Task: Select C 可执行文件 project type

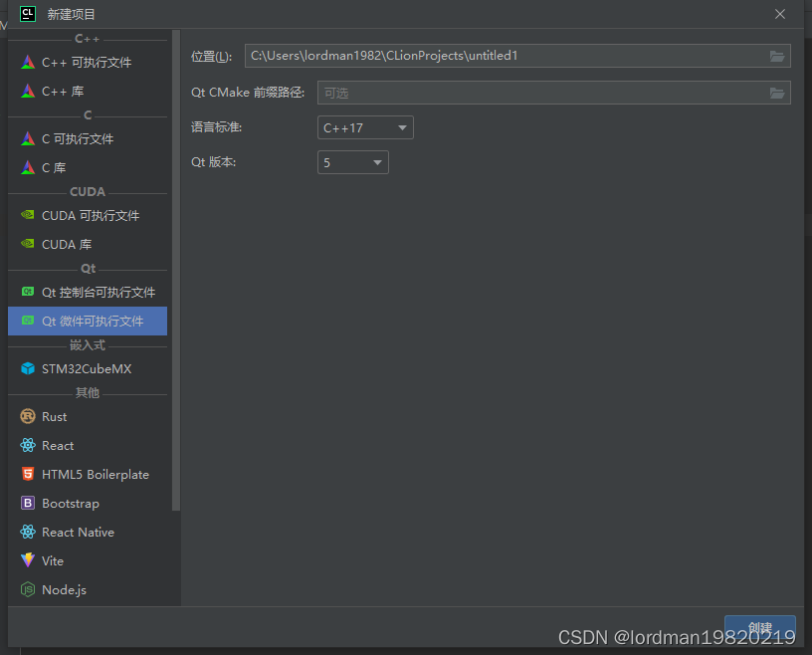Action: [x=88, y=139]
